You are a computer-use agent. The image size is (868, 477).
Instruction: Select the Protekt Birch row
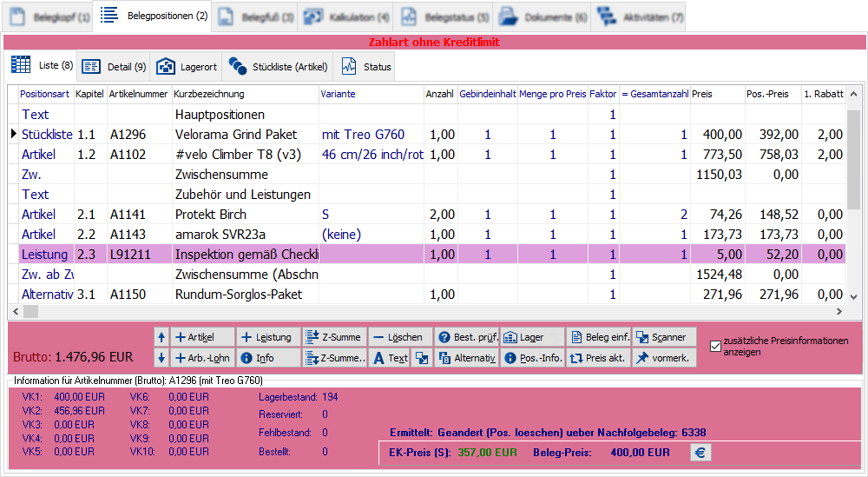pyautogui.click(x=426, y=215)
